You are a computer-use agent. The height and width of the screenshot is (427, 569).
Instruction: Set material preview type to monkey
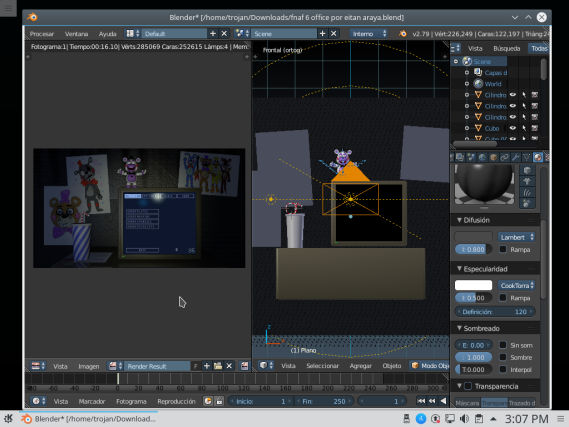pyautogui.click(x=527, y=181)
